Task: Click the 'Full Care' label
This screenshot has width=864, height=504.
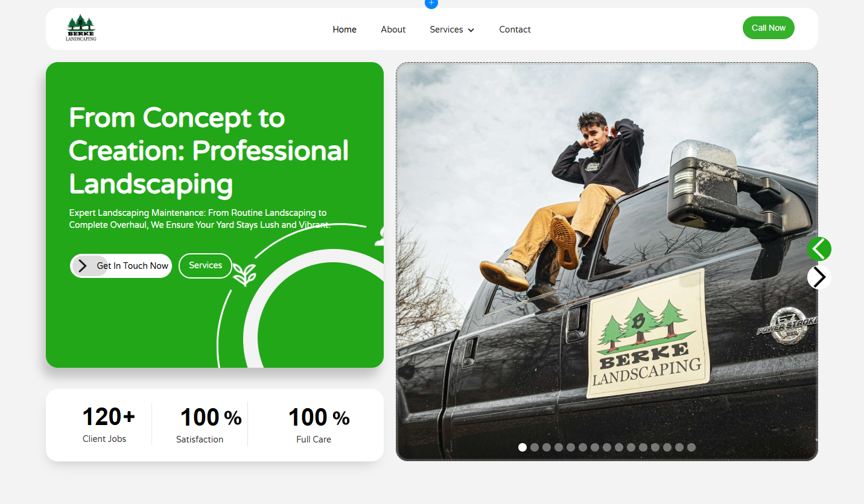Action: 314,439
